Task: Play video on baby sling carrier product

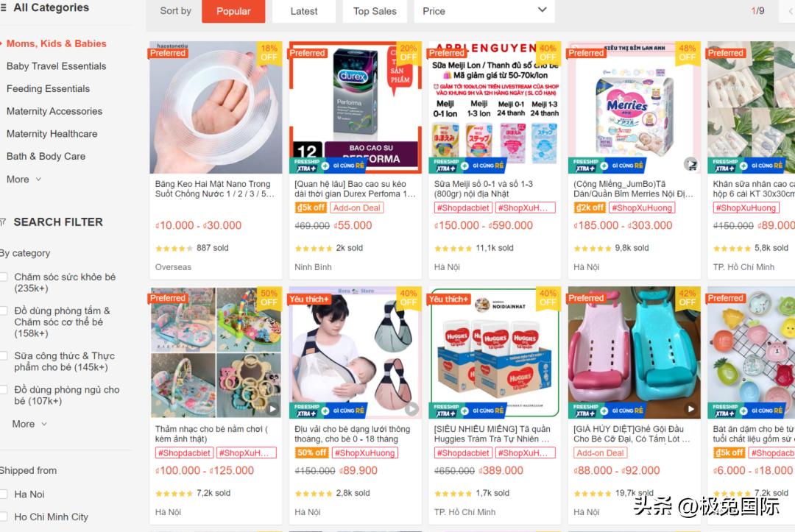Action: tap(412, 408)
